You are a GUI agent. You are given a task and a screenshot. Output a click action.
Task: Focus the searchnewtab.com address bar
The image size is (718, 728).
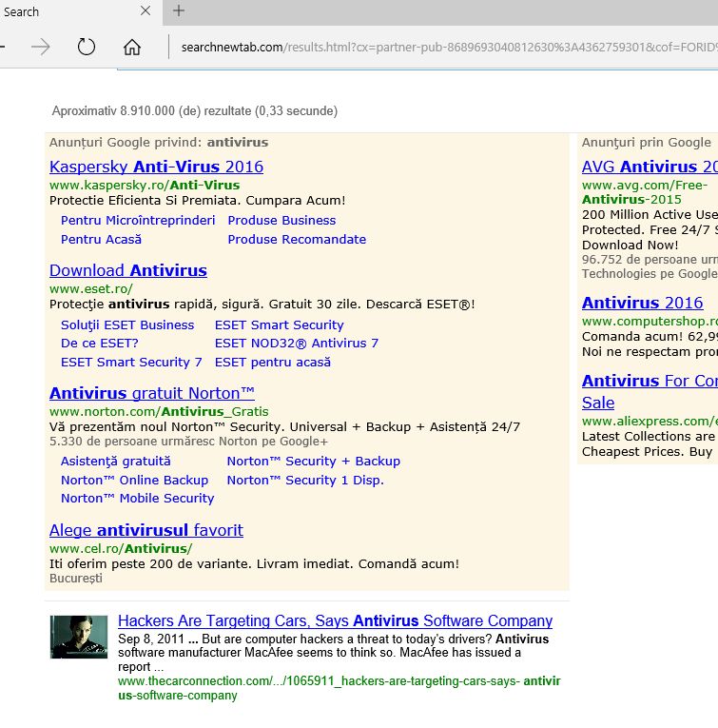[x=445, y=47]
